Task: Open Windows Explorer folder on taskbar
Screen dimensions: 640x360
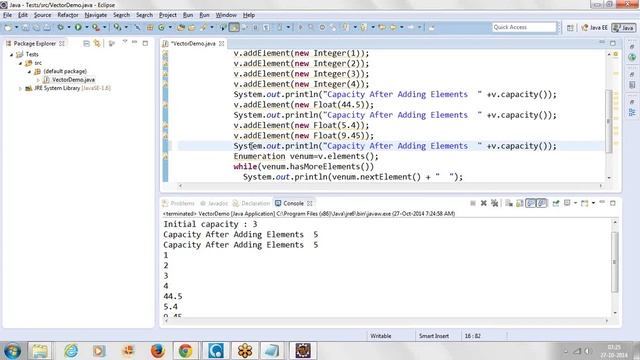Action: point(40,351)
